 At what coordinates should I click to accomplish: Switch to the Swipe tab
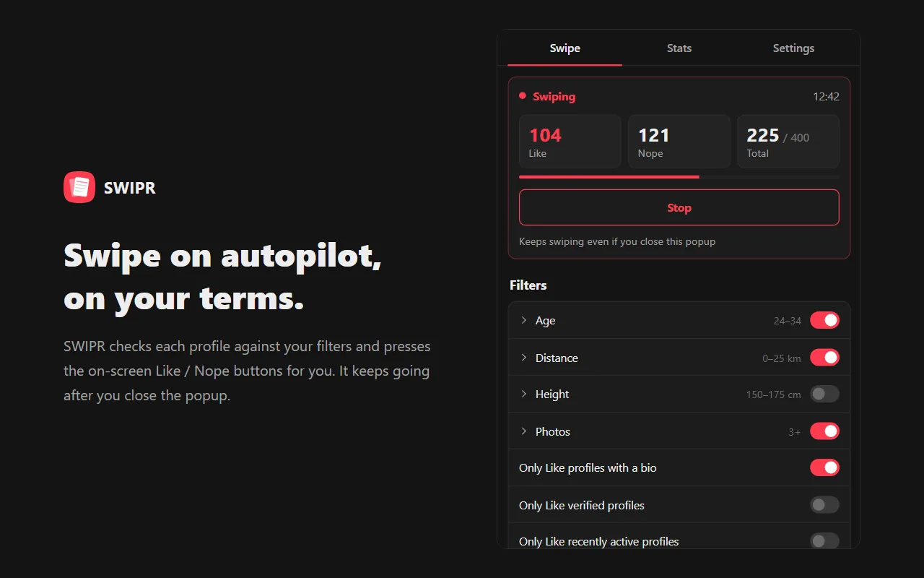click(565, 48)
